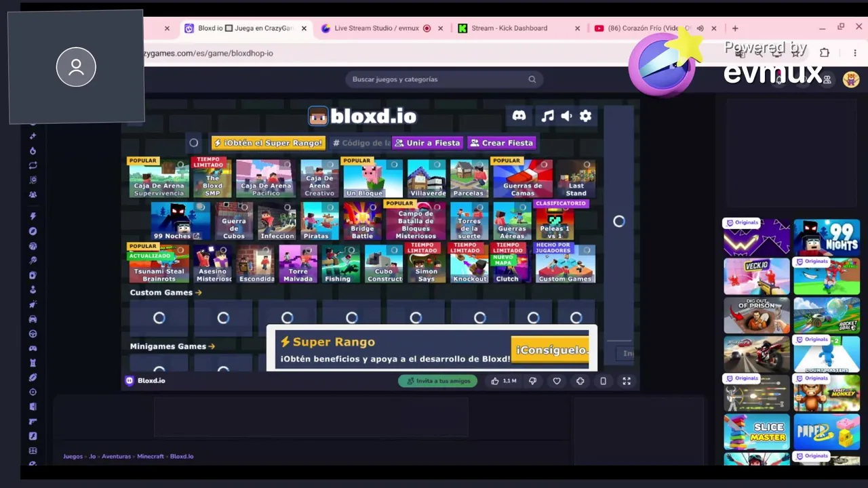
Task: Open Guerra de Cubos game
Action: [234, 221]
